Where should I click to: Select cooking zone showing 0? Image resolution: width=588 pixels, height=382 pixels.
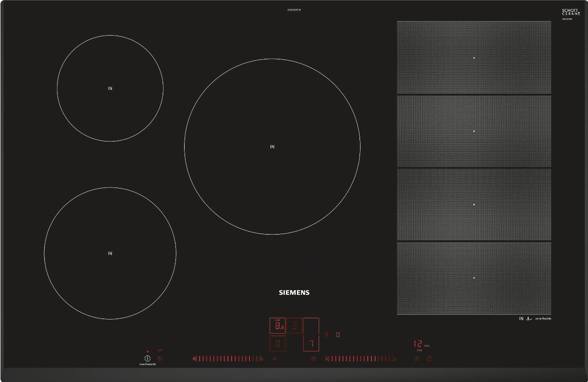pos(277,343)
